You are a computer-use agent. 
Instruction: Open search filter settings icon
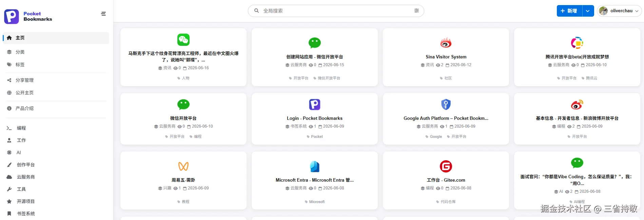(x=416, y=11)
